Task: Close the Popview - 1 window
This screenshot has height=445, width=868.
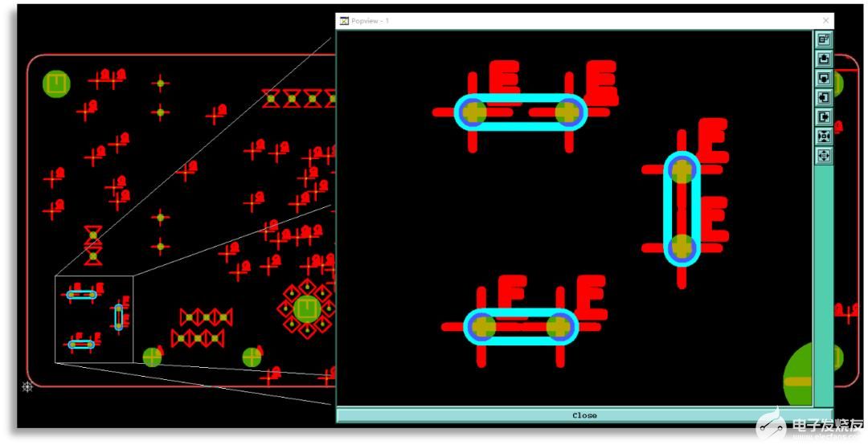Action: [825, 20]
